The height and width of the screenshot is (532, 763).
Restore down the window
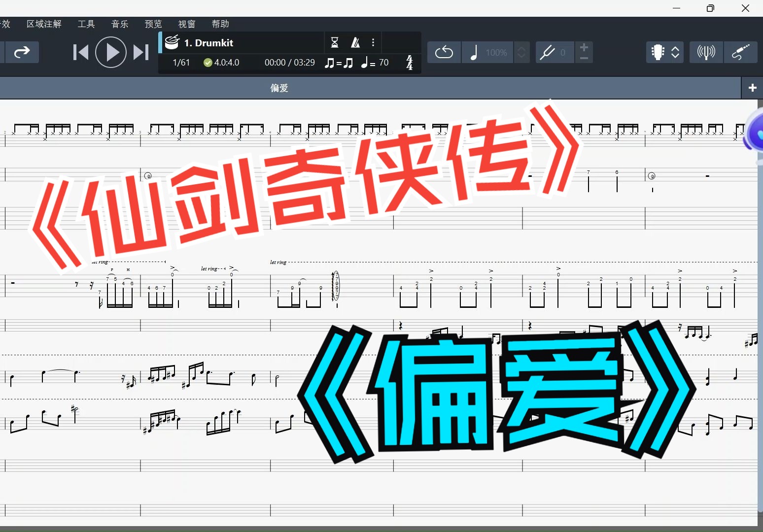[710, 8]
